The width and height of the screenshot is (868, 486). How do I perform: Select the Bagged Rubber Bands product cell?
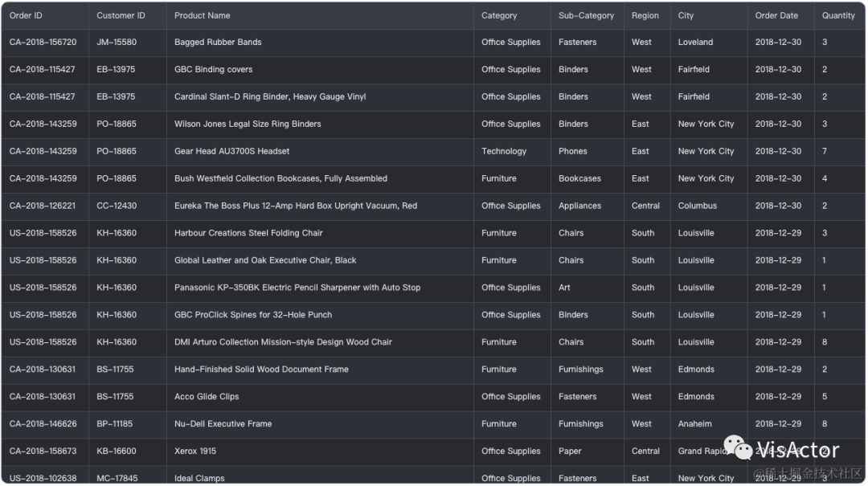click(218, 43)
